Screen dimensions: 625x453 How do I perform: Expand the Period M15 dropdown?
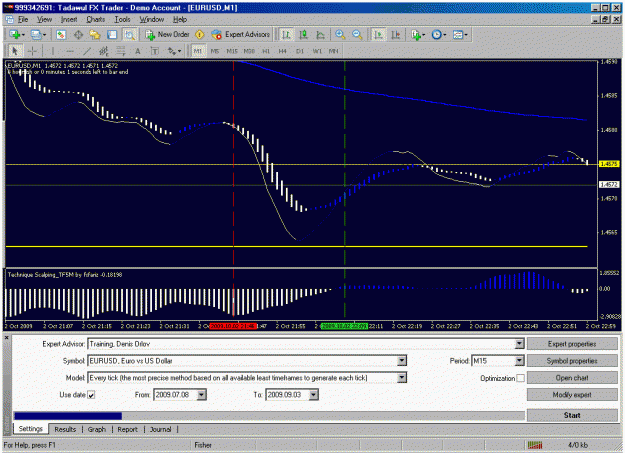tap(519, 361)
